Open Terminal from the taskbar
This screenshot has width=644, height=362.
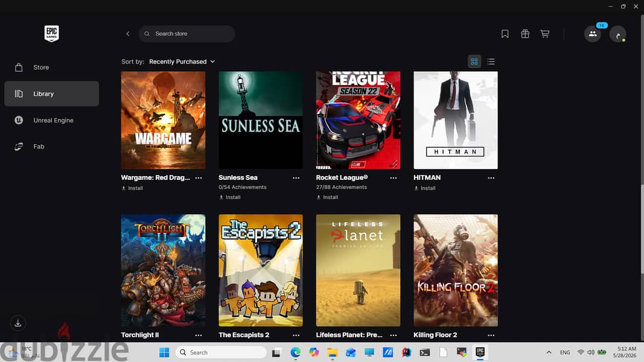(425, 352)
